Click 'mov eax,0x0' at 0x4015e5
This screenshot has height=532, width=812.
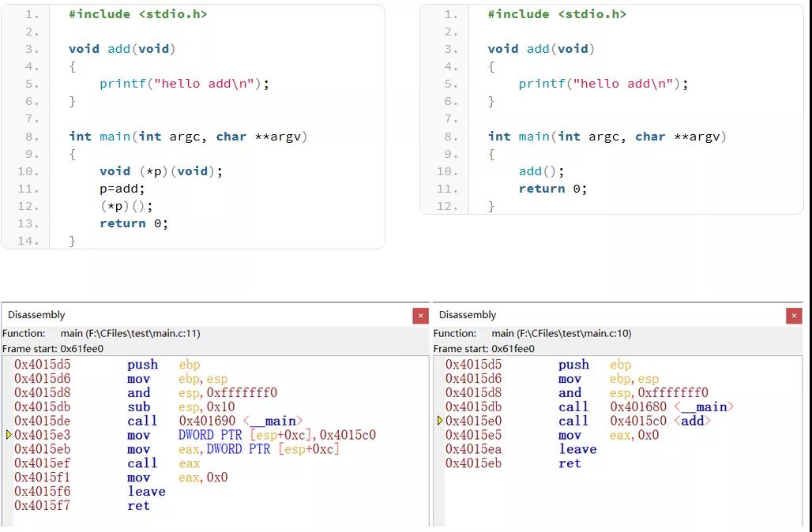coord(608,435)
